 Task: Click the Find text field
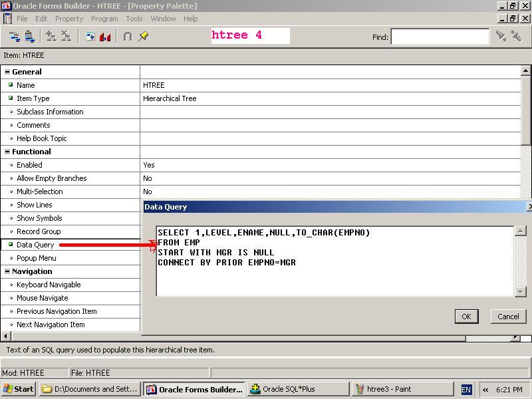point(440,37)
